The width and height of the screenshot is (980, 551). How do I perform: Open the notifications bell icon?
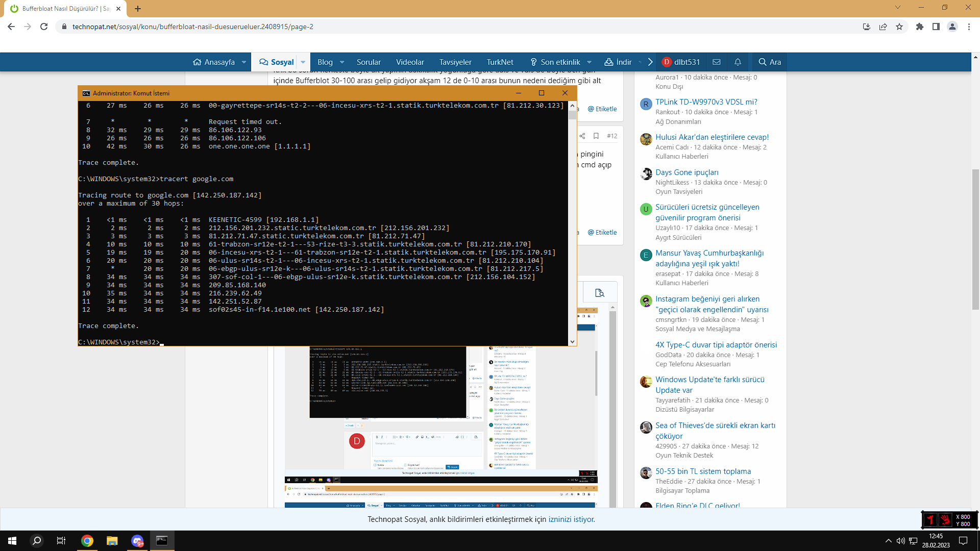point(738,62)
